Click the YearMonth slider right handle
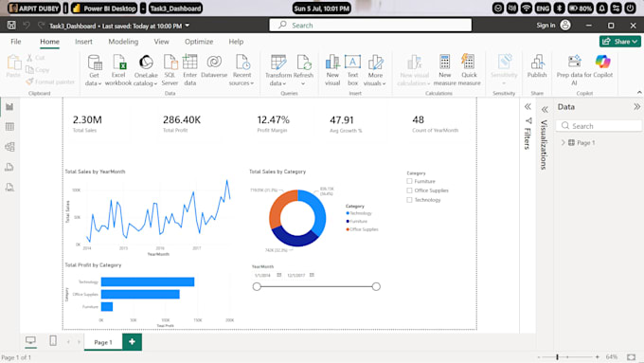Image resolution: width=644 pixels, height=363 pixels. 376,286
